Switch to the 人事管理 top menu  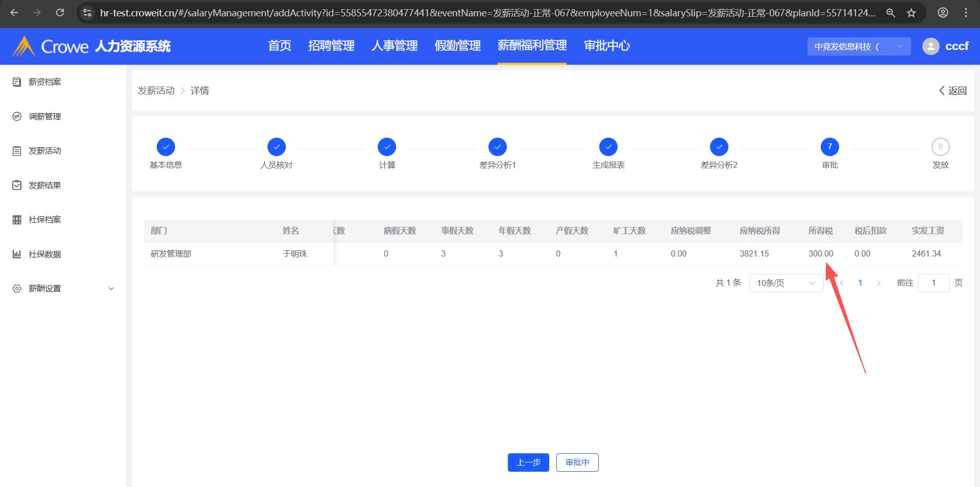click(395, 46)
